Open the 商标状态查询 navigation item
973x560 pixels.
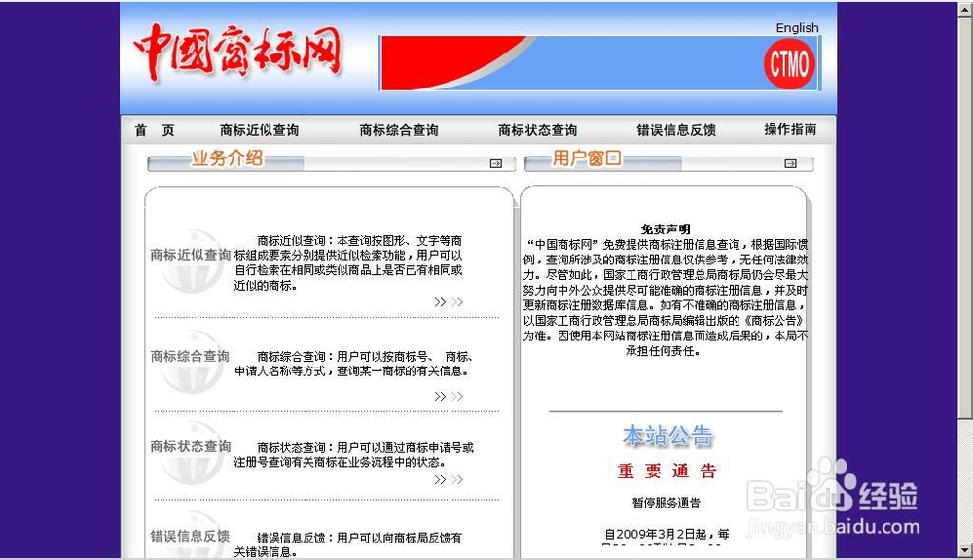click(x=538, y=130)
